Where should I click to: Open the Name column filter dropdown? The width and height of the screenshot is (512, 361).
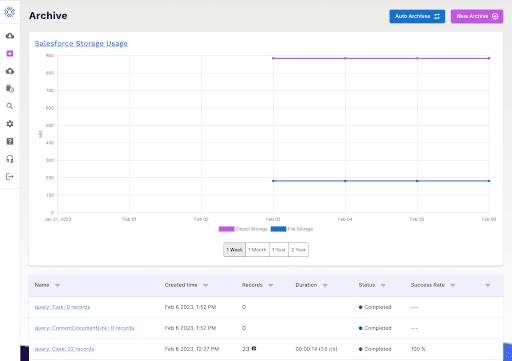[x=57, y=285]
